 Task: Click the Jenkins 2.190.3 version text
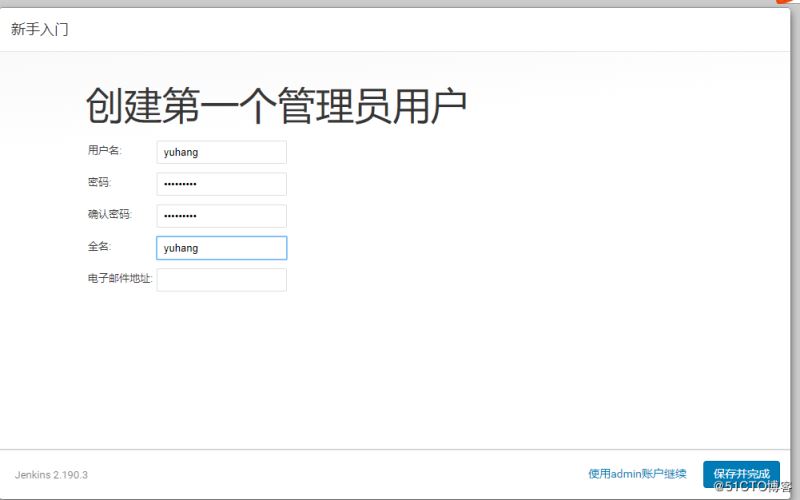[51, 475]
